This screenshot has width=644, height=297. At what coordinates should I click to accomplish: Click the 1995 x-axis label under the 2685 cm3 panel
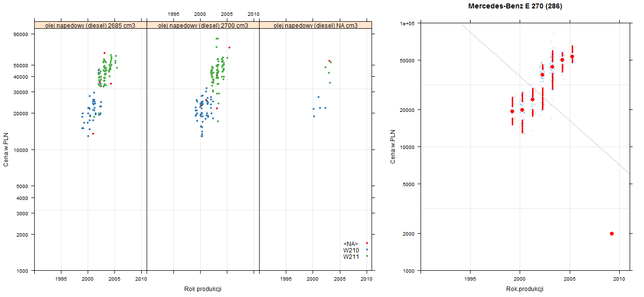click(61, 280)
